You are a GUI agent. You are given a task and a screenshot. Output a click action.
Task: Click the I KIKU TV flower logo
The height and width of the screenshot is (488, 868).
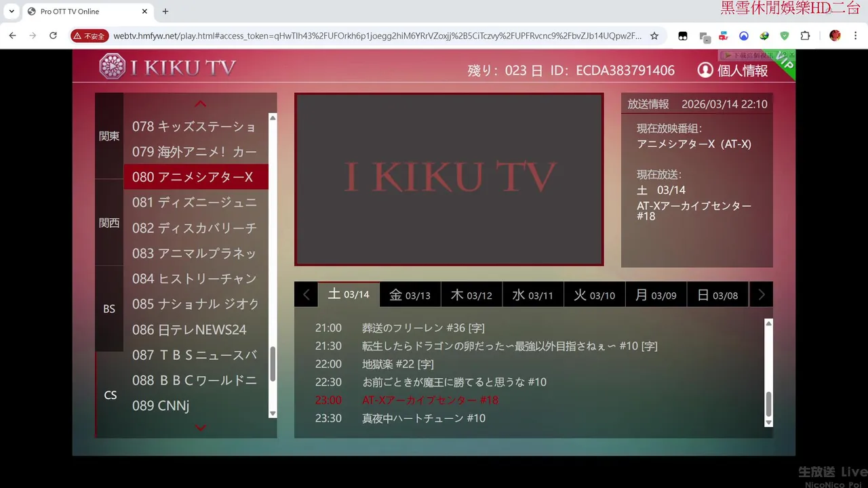pos(112,66)
